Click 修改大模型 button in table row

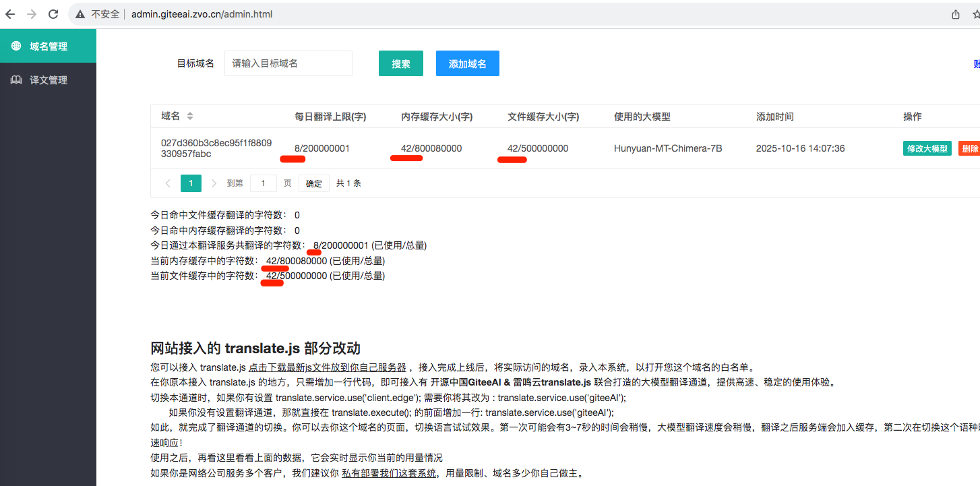point(927,148)
